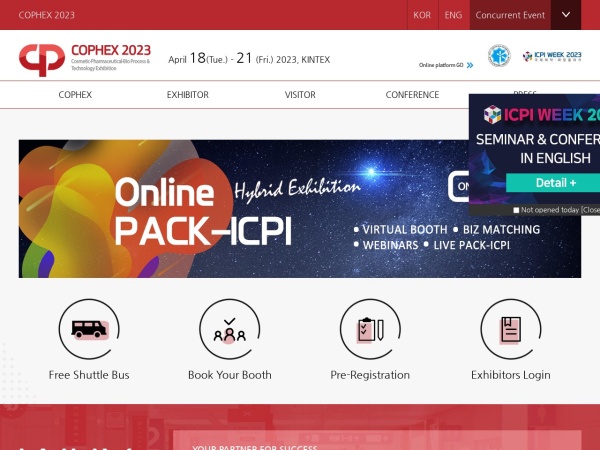The width and height of the screenshot is (600, 450).
Task: Click the BIZ MATCHING banner text
Action: click(x=501, y=230)
